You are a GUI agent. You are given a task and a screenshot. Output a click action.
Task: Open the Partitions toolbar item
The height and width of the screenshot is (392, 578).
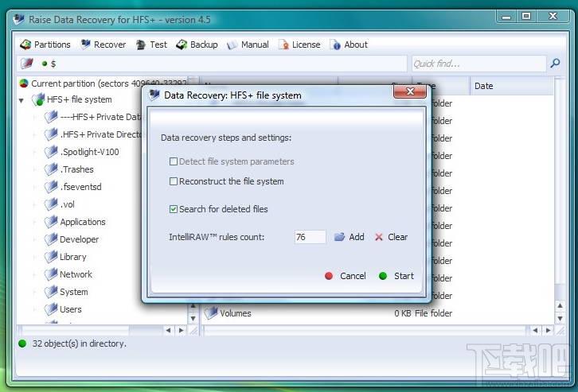click(45, 45)
